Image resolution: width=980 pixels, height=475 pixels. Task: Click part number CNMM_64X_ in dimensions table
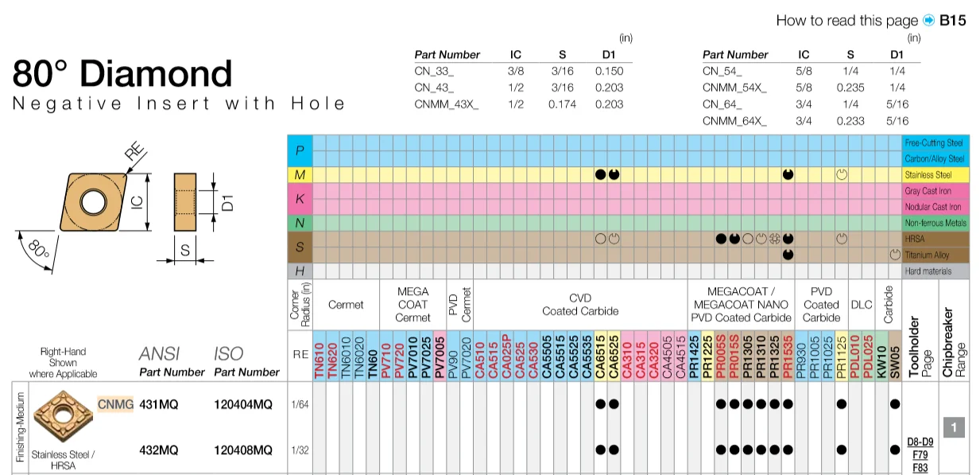[x=735, y=121]
